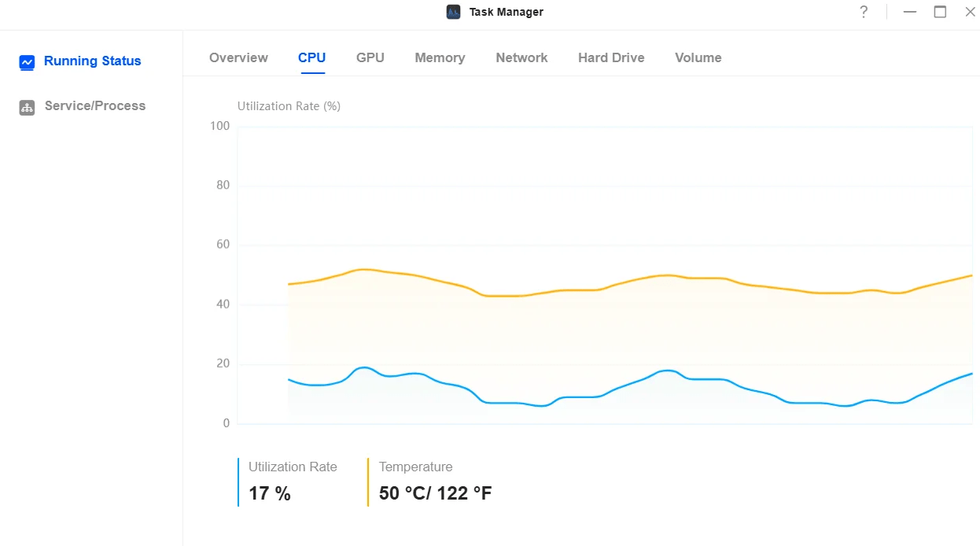Open the Task Manager title bar icon
980x546 pixels.
click(452, 12)
